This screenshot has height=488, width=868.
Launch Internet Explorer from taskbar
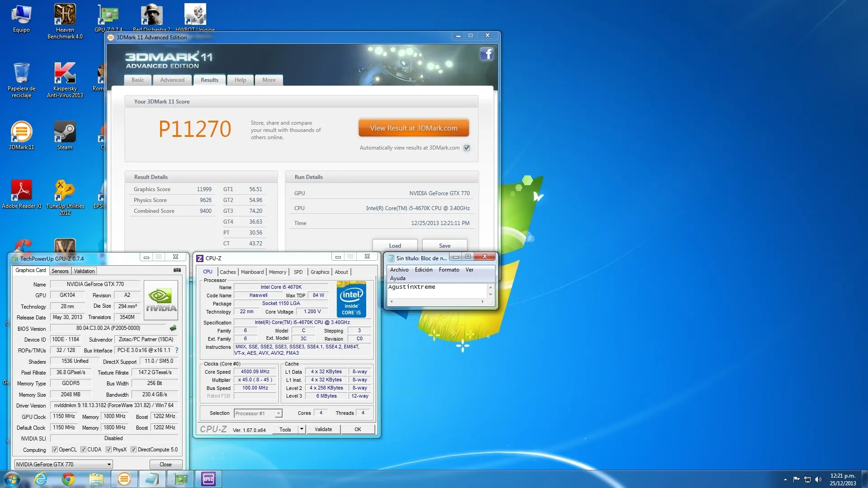click(x=41, y=479)
